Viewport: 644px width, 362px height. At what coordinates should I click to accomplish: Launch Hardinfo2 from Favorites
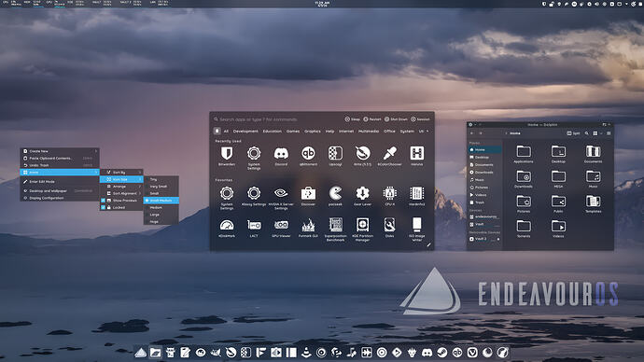point(416,196)
